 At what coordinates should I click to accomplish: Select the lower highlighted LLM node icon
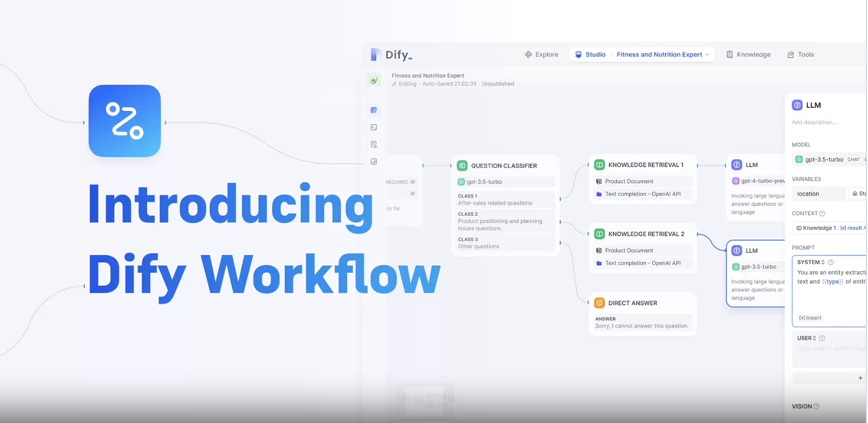[x=737, y=251]
